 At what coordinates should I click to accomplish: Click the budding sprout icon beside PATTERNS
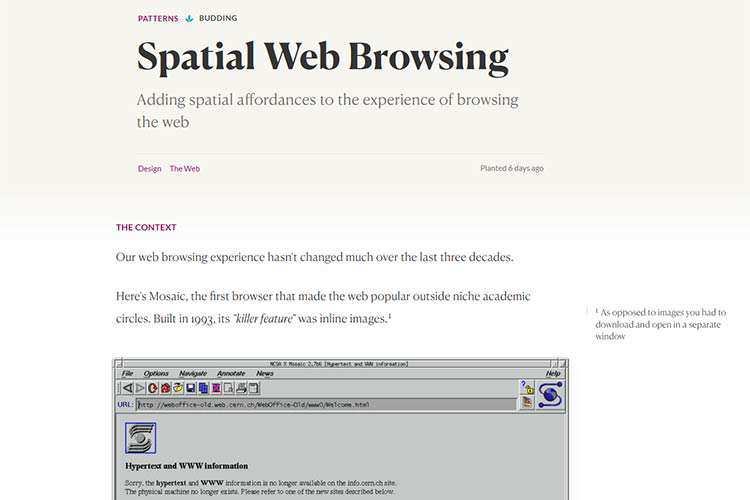pos(189,18)
